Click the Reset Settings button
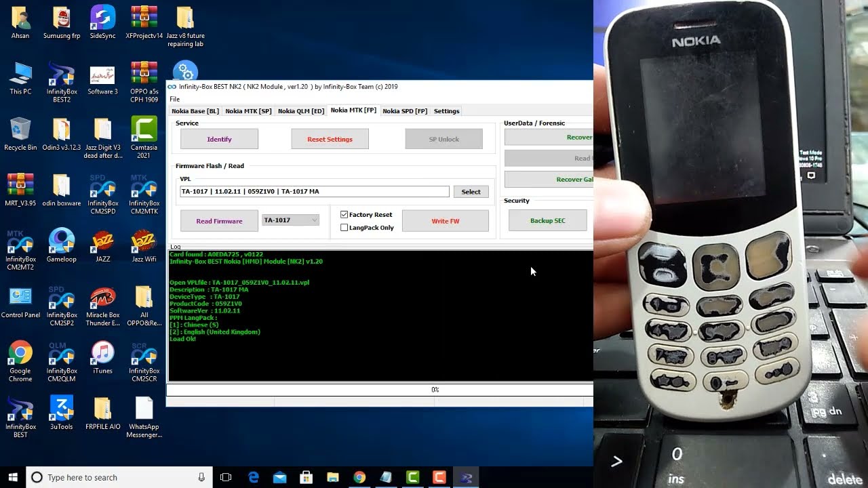This screenshot has height=488, width=868. 330,139
